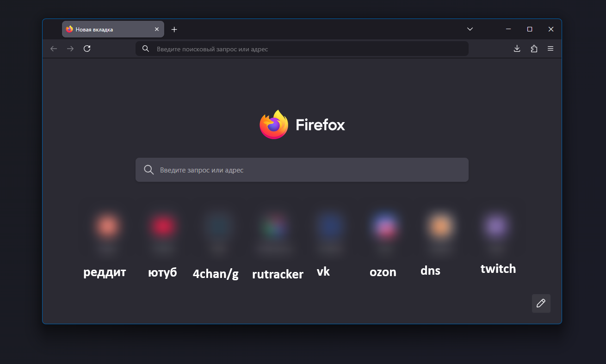
Task: Go back with the left arrow button
Action: (54, 49)
